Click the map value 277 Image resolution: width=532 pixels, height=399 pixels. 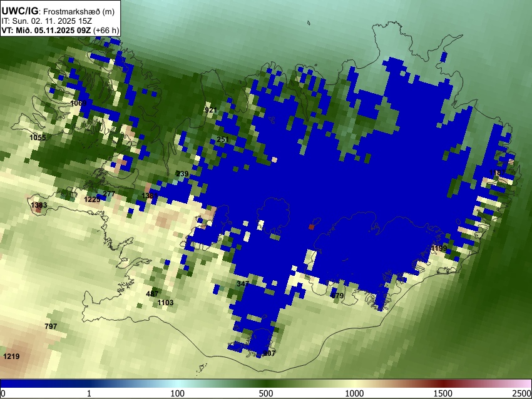click(x=109, y=194)
